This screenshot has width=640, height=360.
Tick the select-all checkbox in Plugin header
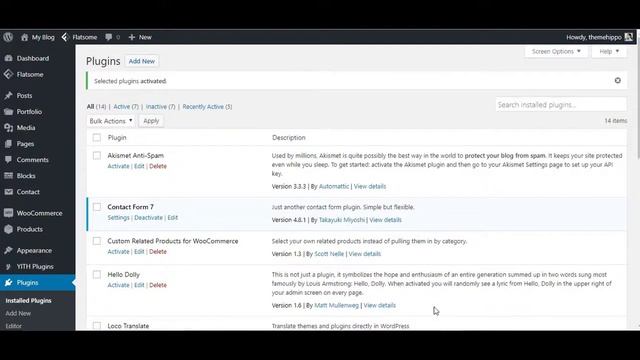click(97, 138)
